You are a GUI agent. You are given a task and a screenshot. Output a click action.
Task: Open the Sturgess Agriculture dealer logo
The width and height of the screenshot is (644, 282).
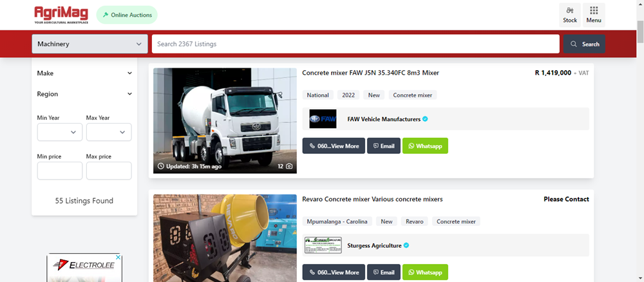pos(323,245)
